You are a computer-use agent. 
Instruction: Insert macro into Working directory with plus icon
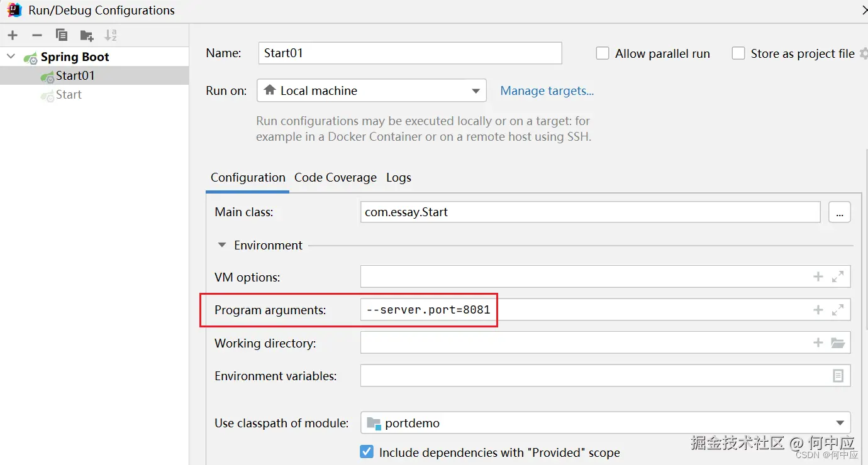818,342
